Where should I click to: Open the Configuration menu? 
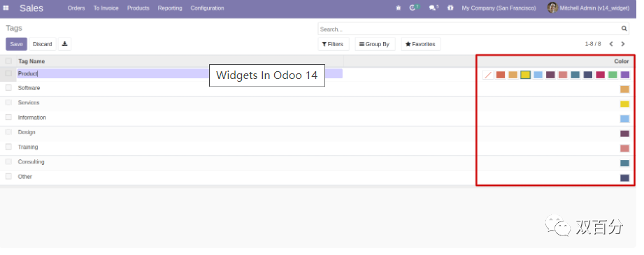tap(207, 8)
